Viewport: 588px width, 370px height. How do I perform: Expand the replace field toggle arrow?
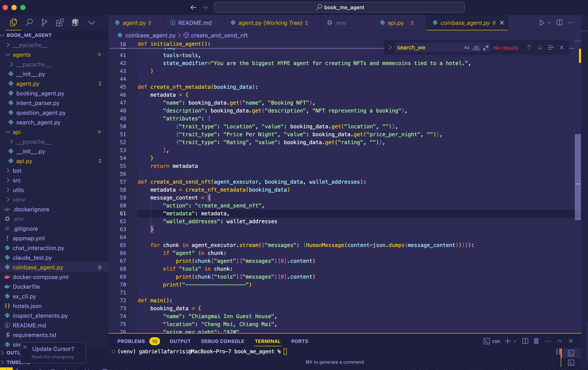(x=390, y=47)
